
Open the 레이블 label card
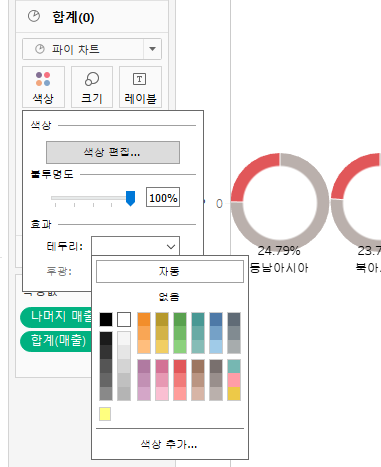(x=140, y=87)
